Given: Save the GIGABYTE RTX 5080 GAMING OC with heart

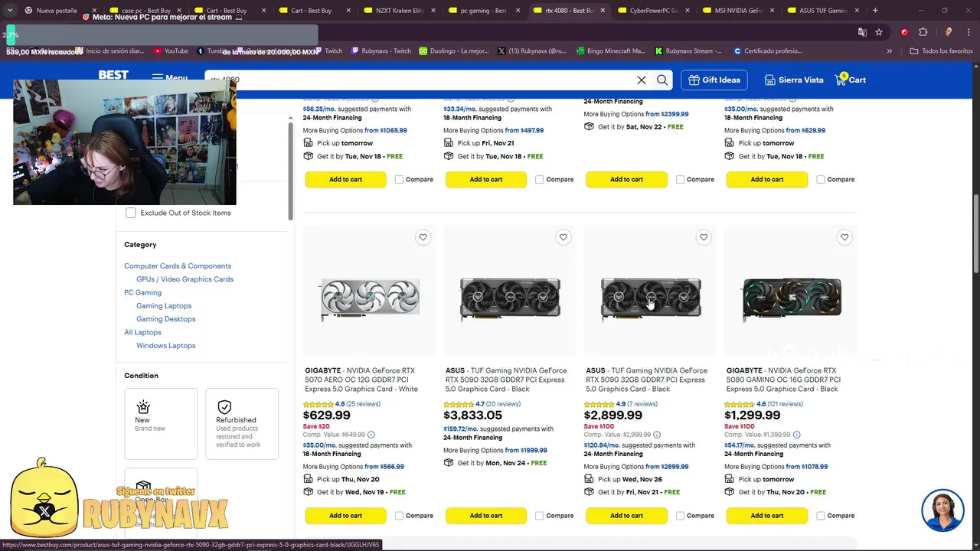Looking at the screenshot, I should click(x=844, y=237).
